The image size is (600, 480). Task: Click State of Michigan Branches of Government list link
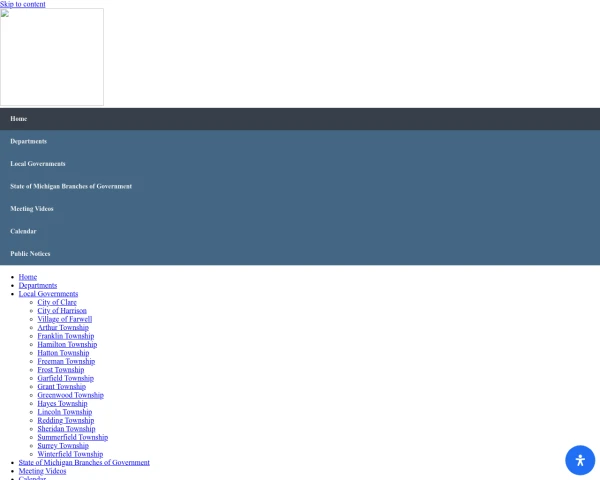[84, 462]
